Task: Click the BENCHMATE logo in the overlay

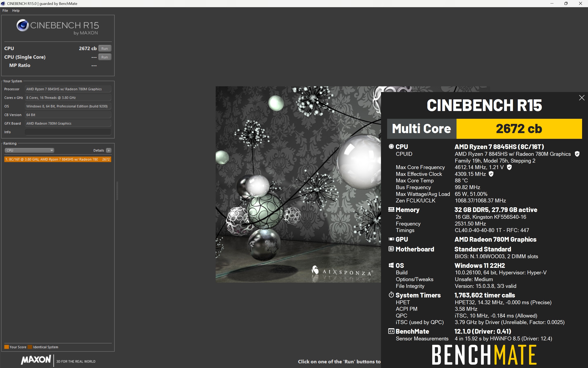Action: (484, 355)
